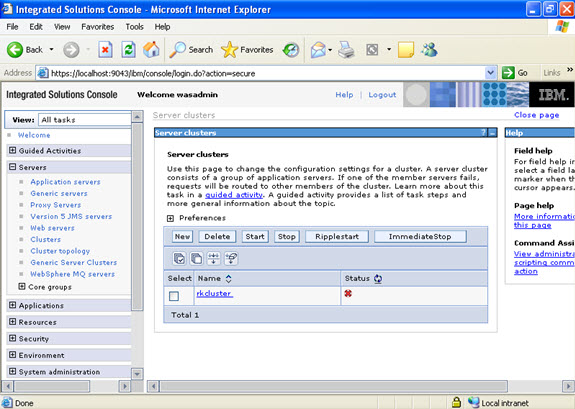Open the Help menu in menu bar

click(162, 27)
